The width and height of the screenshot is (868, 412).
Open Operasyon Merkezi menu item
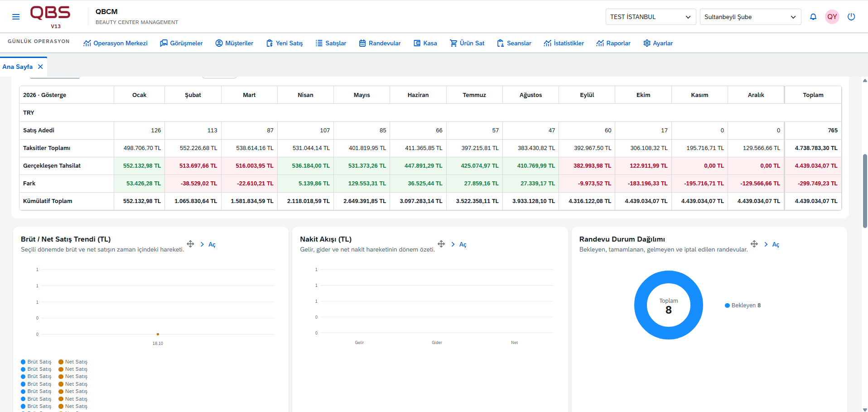[116, 43]
